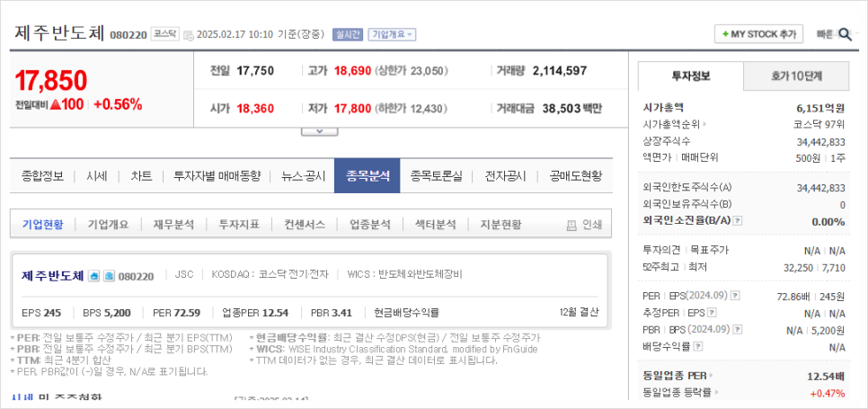Click the 12월 결산 label

pyautogui.click(x=579, y=312)
